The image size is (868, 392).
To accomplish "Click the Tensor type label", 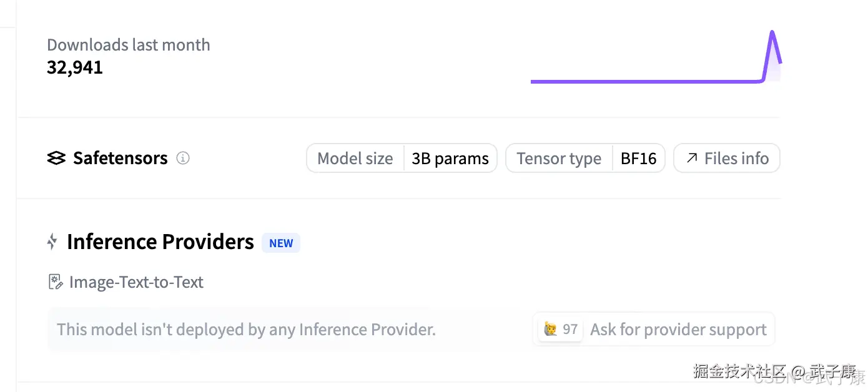I will coord(559,159).
